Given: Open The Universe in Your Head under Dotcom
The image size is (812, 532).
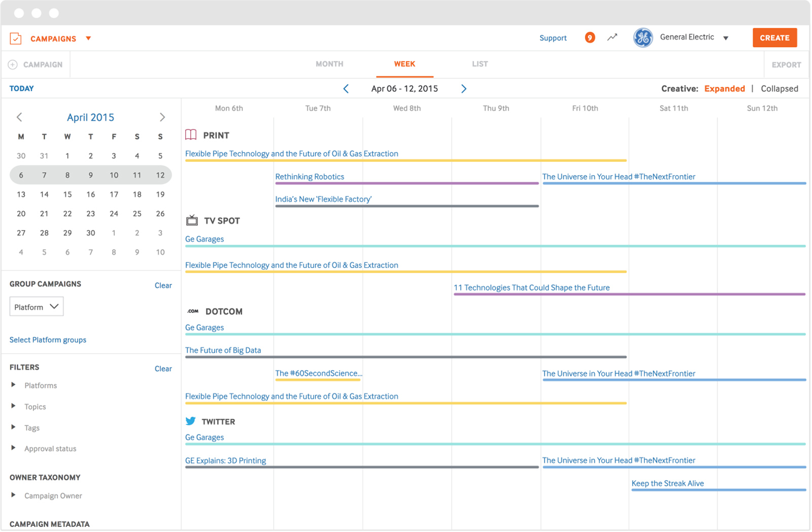Looking at the screenshot, I should point(619,374).
